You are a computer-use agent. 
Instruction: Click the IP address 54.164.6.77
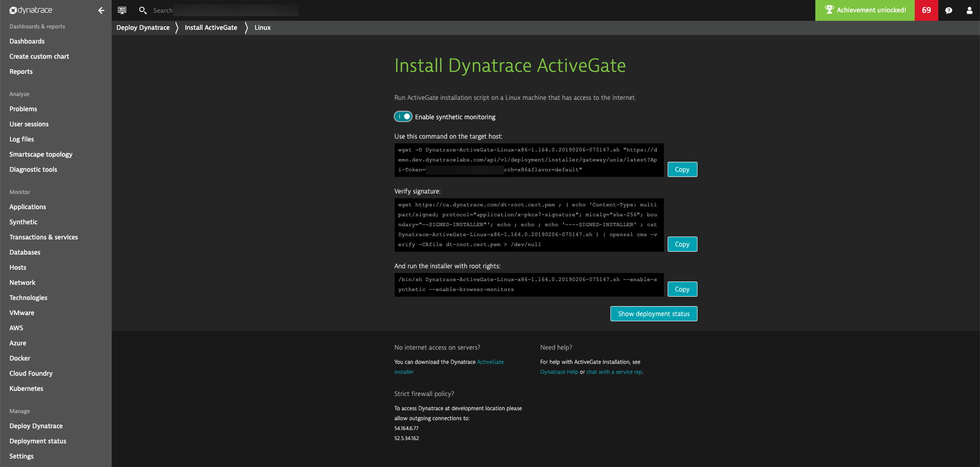click(406, 428)
